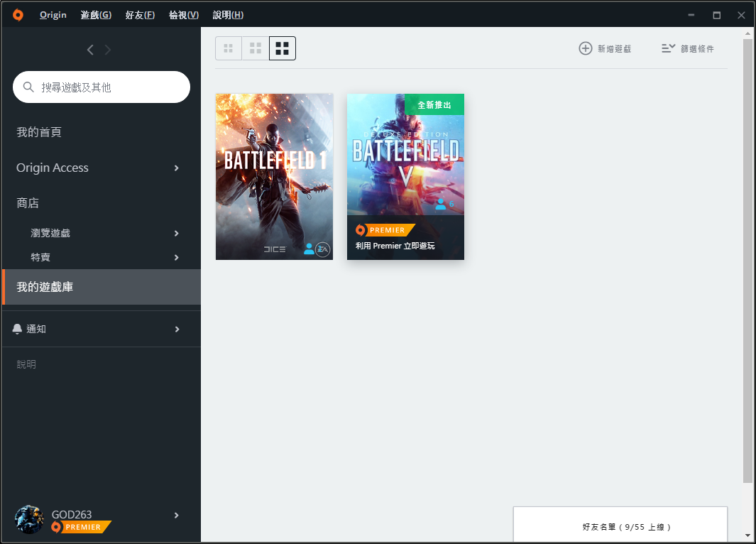
Task: Open the 好友(F) menu
Action: pos(140,15)
